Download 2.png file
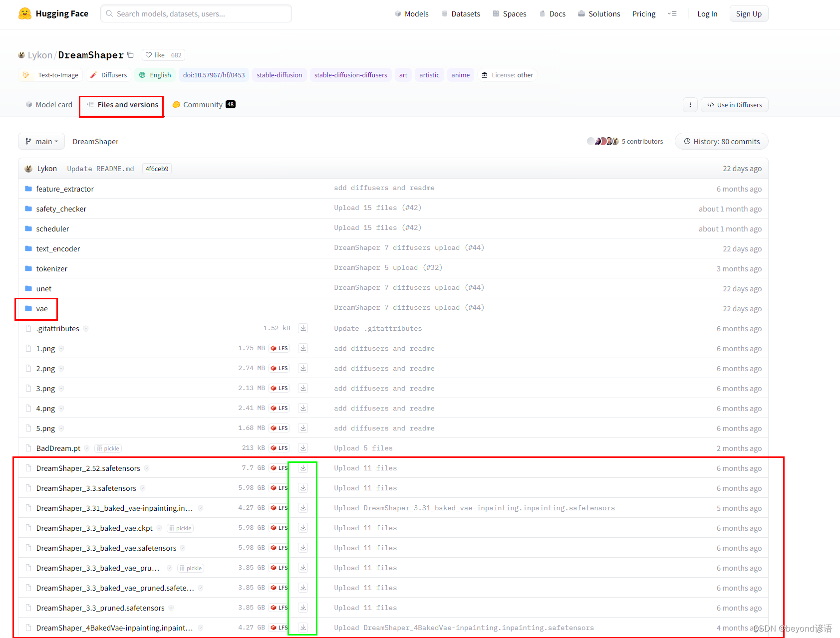 (x=303, y=368)
